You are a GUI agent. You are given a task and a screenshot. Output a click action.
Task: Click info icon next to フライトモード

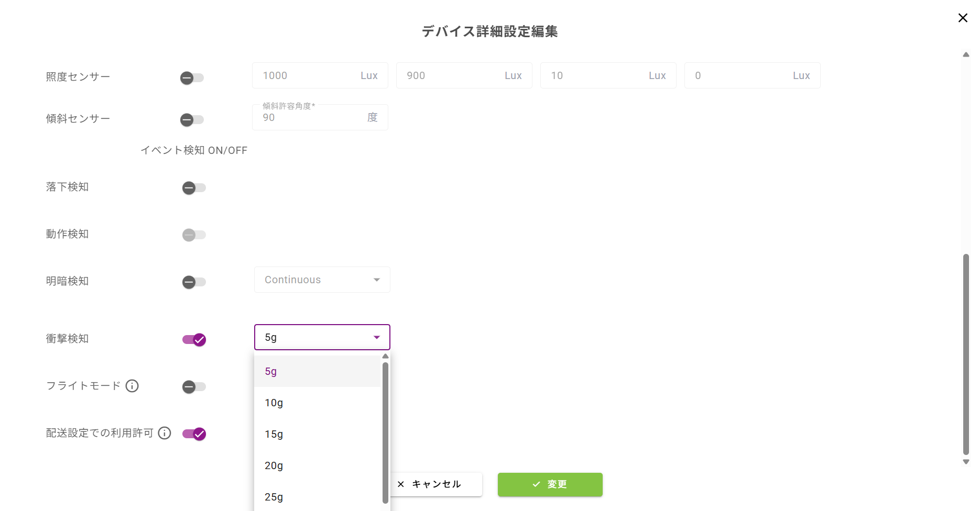(x=132, y=386)
